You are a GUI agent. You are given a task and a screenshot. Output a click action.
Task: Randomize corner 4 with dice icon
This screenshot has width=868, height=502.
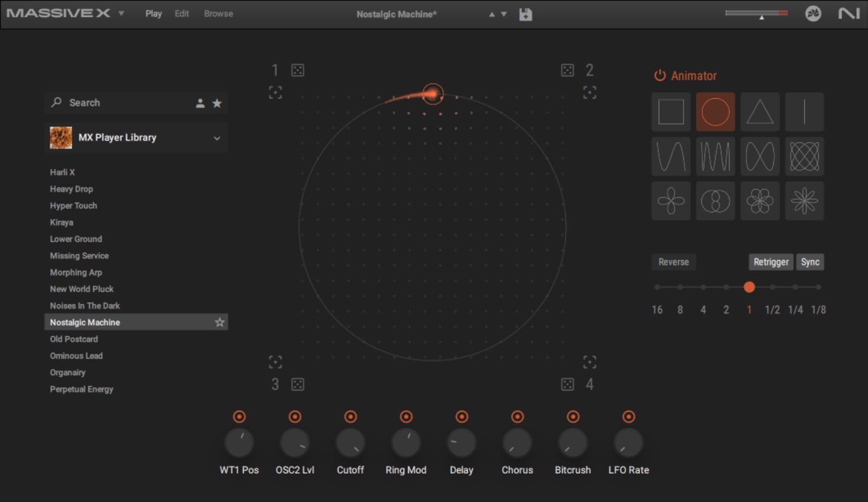coord(568,384)
